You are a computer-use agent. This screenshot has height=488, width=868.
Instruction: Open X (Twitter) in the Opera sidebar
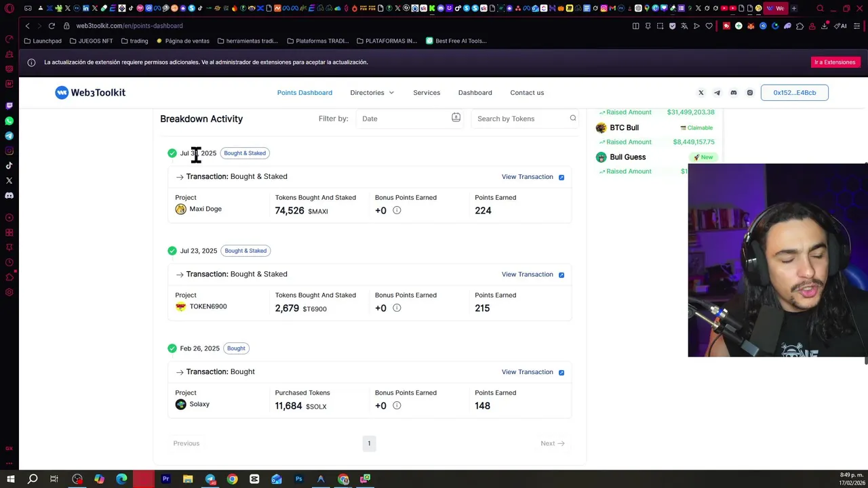9,180
